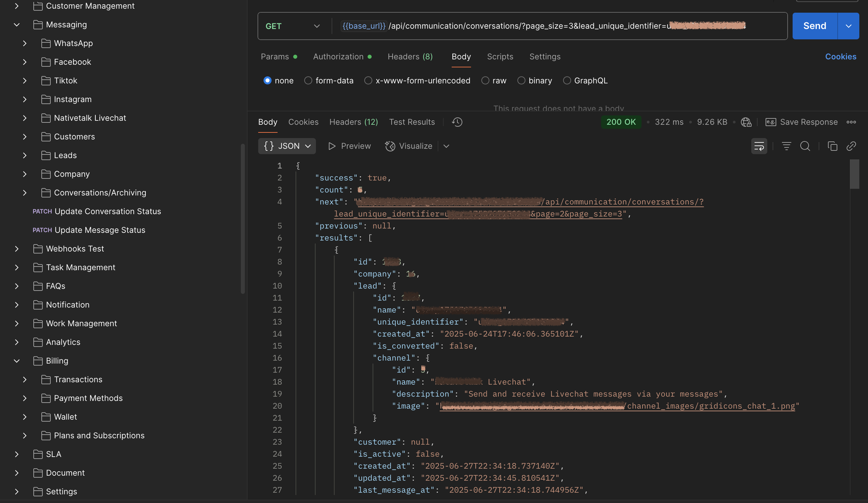
Task: Open the request Settings tab
Action: [544, 56]
